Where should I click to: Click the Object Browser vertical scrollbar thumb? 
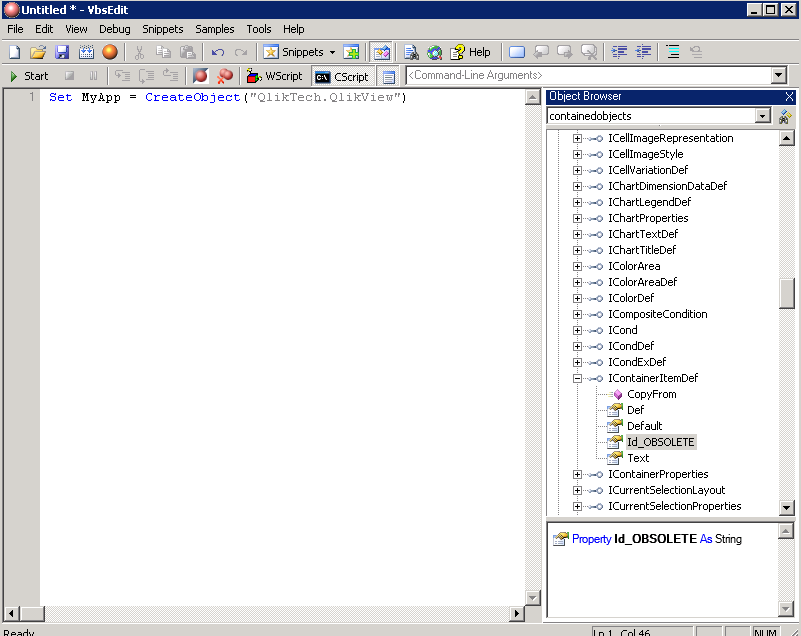coord(786,294)
